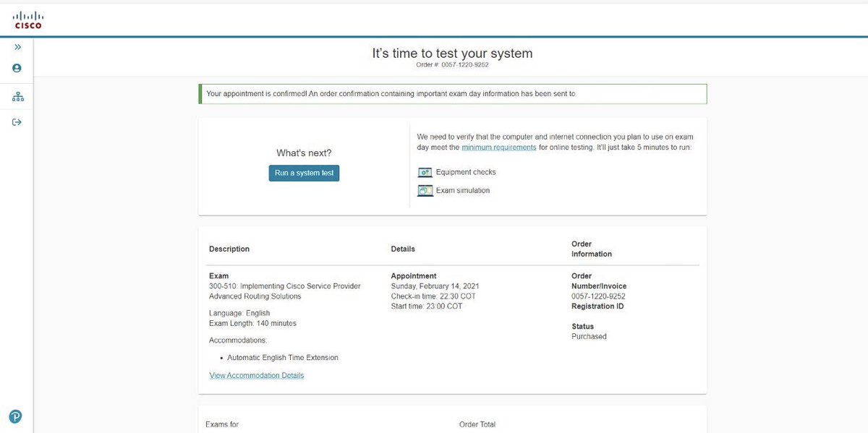Click the order number under page title

pyautogui.click(x=453, y=65)
